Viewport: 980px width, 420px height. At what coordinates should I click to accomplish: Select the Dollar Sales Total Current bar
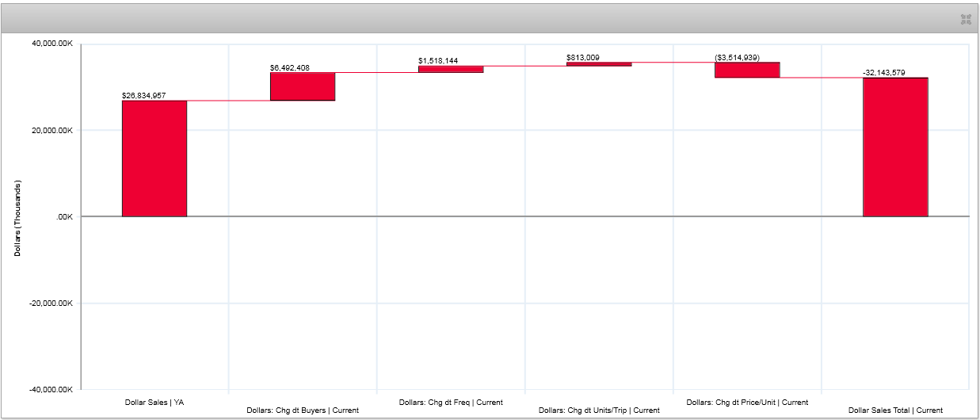click(895, 147)
